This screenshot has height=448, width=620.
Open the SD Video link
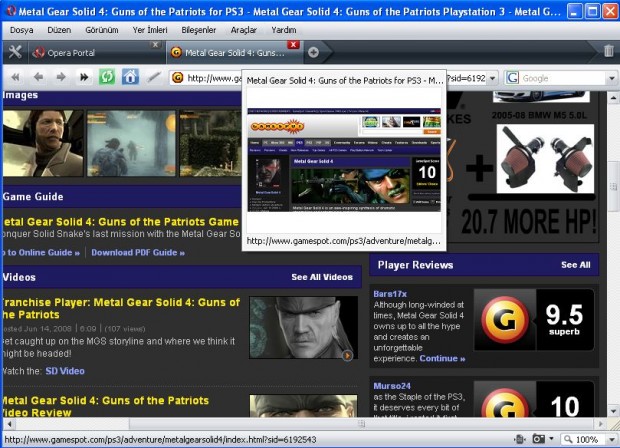65,371
